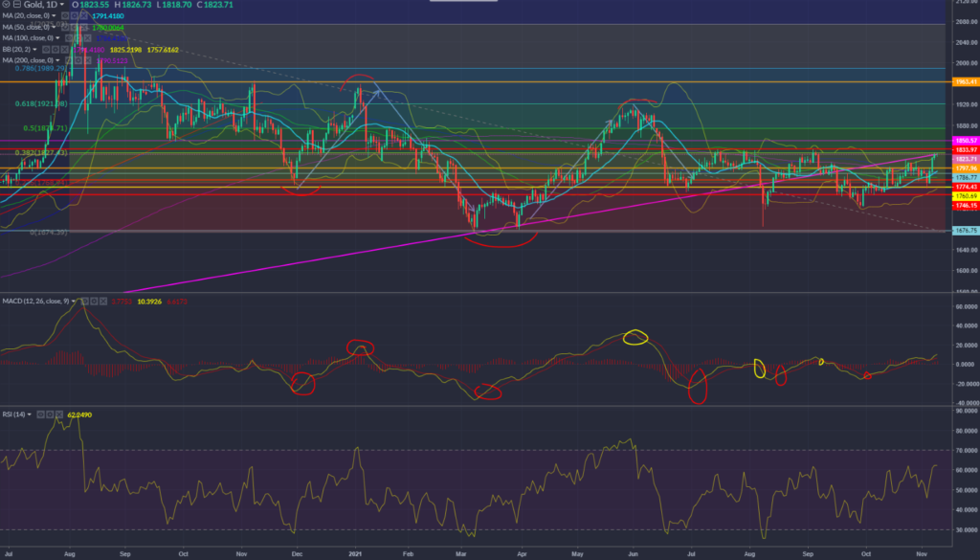Open the MA (20, close, 0) dropdown arrow

tap(54, 16)
